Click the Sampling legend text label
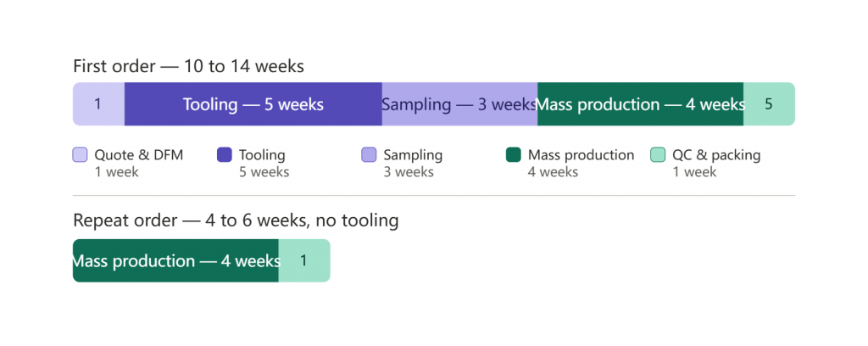Image resolution: width=868 pixels, height=346 pixels. (413, 155)
